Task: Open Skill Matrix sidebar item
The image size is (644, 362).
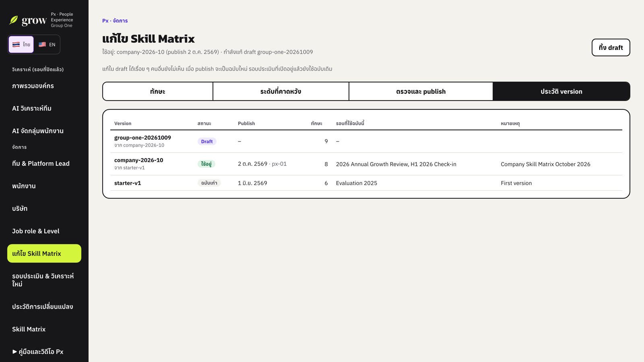Action: (44, 329)
